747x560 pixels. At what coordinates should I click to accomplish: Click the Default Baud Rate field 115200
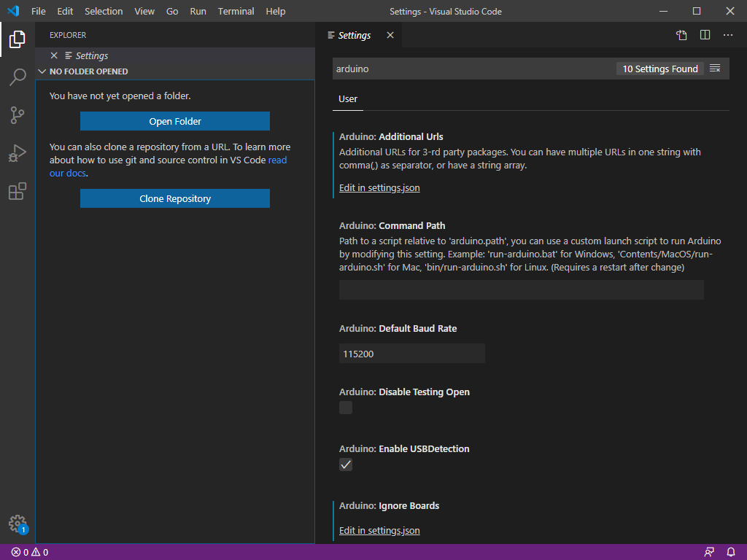pos(411,354)
